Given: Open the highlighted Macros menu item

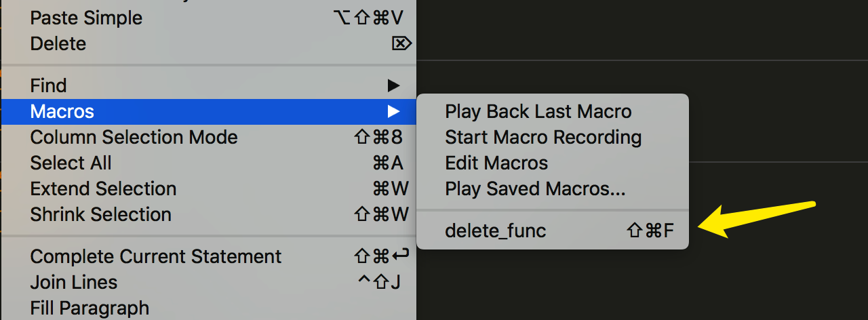Looking at the screenshot, I should click(x=208, y=112).
